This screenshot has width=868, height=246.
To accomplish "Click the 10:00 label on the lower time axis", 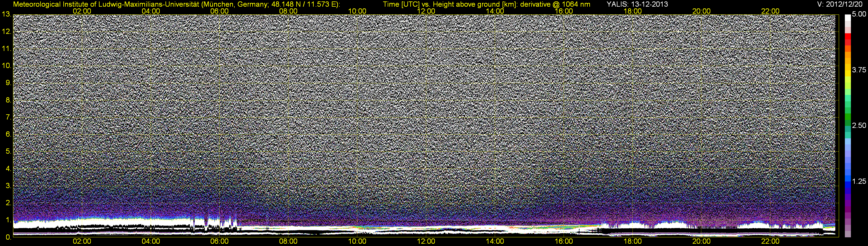I will [x=357, y=242].
